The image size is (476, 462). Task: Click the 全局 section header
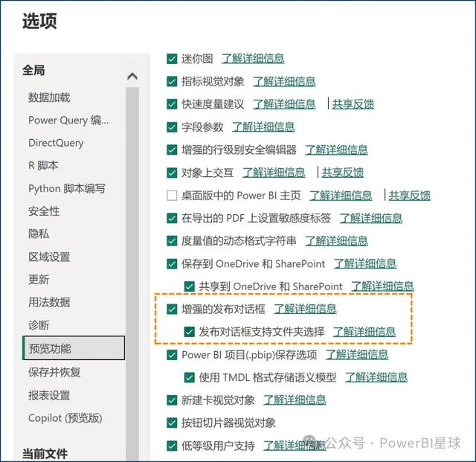pyautogui.click(x=33, y=71)
